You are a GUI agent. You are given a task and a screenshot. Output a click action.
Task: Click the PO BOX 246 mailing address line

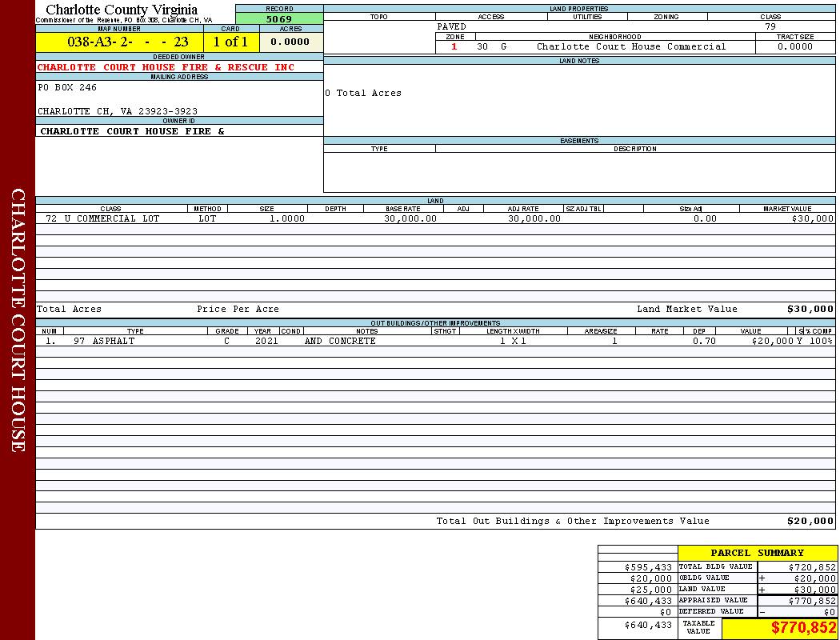pos(67,88)
